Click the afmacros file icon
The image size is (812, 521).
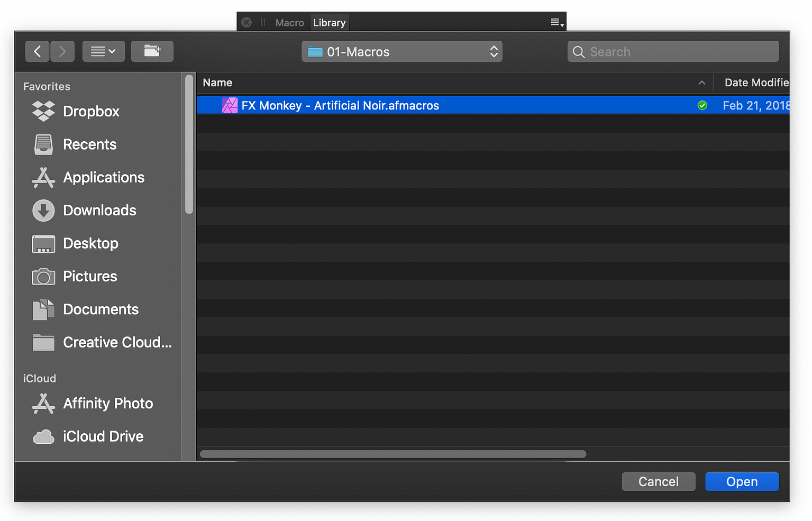click(x=230, y=105)
